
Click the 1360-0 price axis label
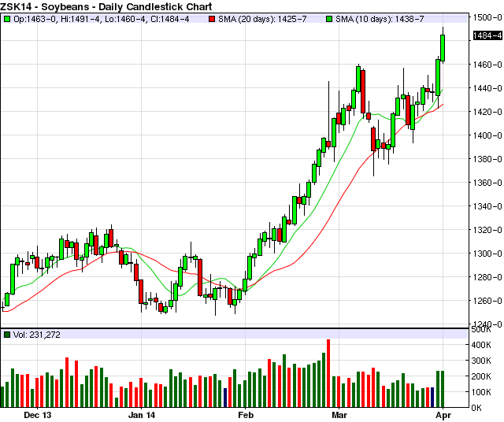[487, 183]
